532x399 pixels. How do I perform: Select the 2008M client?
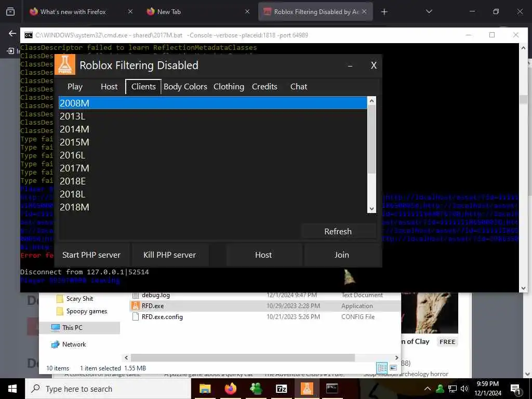point(212,103)
